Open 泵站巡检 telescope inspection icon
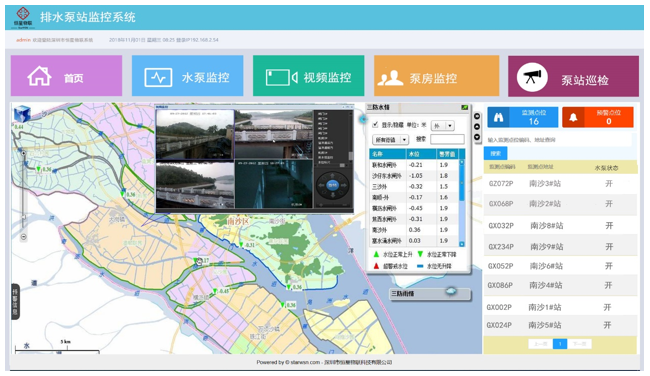Image resolution: width=650 pixels, height=376 pixels. (x=532, y=77)
